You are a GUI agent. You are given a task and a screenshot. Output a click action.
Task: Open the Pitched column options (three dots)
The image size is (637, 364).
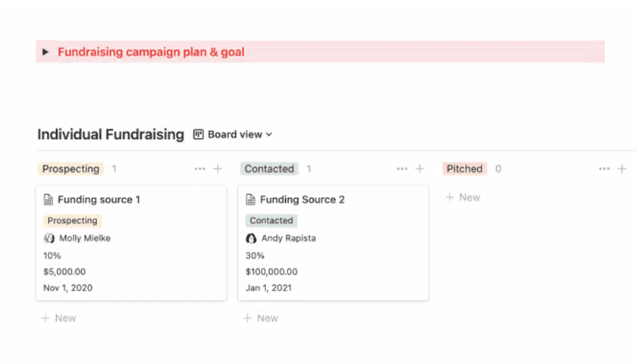(x=604, y=169)
